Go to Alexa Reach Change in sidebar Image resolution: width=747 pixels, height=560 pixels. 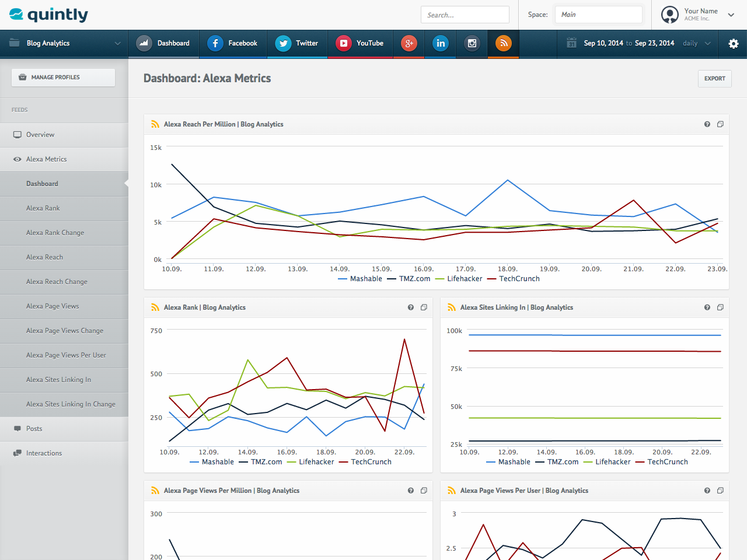(64, 282)
